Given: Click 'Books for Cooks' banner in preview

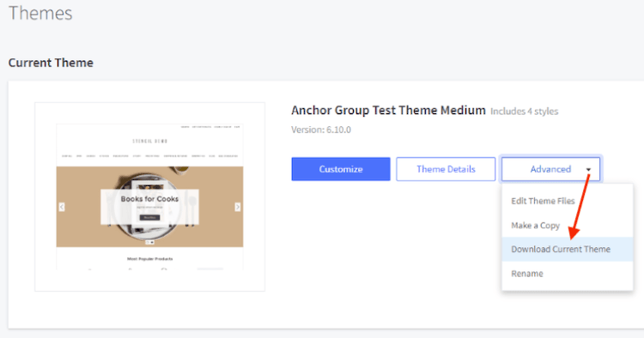Looking at the screenshot, I should click(149, 207).
